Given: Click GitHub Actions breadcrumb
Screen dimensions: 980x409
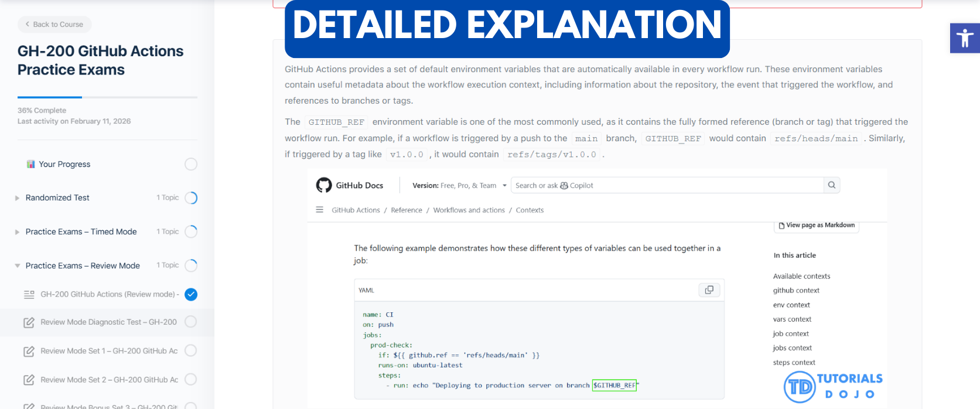Looking at the screenshot, I should pos(356,210).
